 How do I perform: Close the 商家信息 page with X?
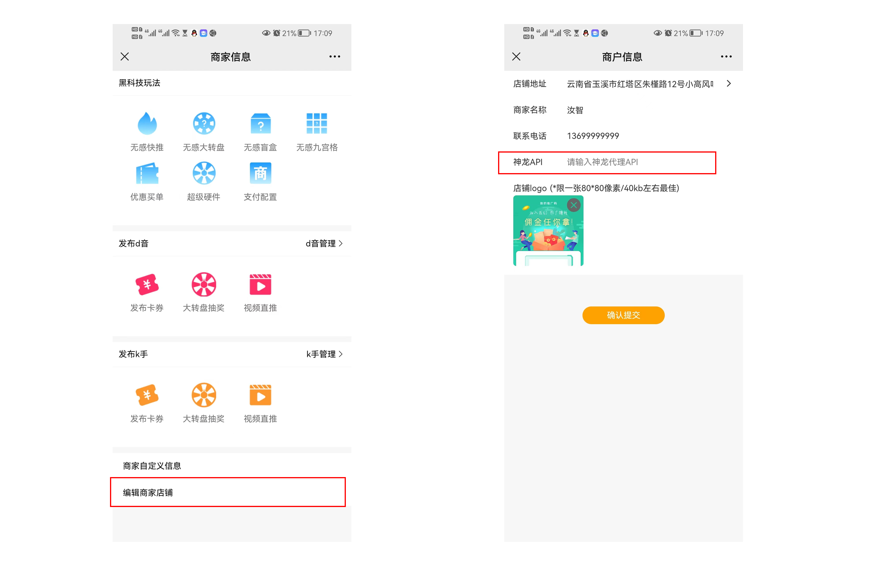[x=125, y=57]
